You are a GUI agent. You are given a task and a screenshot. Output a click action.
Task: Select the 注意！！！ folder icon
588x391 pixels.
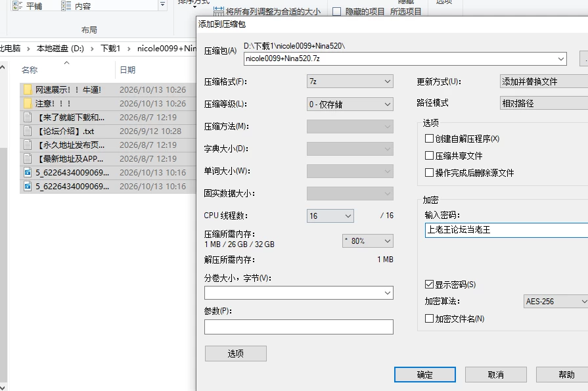point(28,104)
